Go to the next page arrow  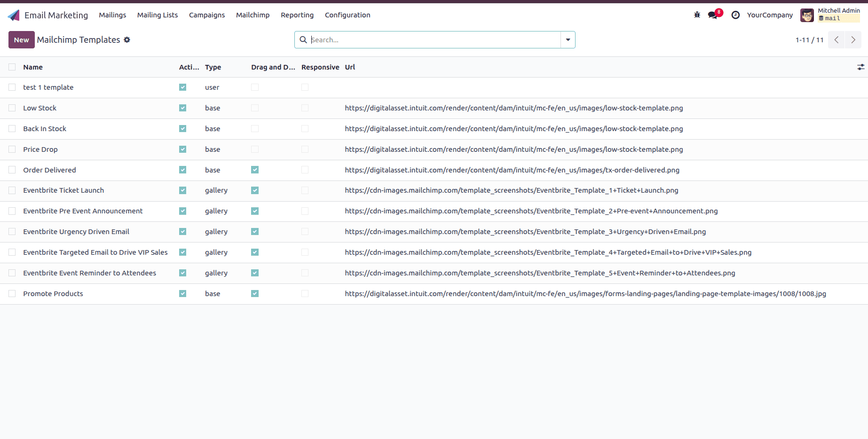(x=853, y=40)
